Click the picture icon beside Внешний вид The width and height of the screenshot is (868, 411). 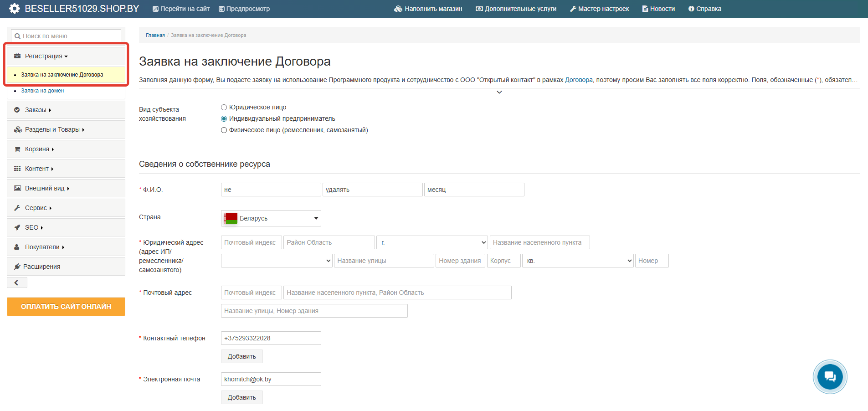(17, 188)
